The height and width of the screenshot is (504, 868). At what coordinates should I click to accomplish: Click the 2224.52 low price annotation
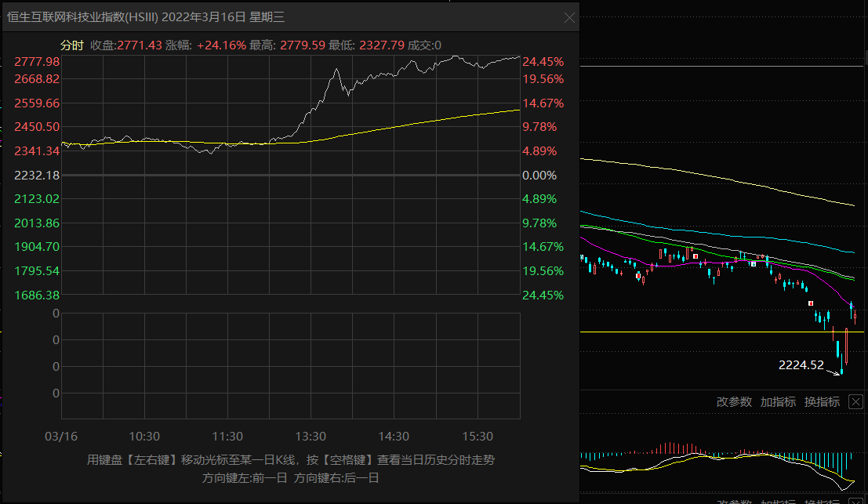[x=801, y=365]
